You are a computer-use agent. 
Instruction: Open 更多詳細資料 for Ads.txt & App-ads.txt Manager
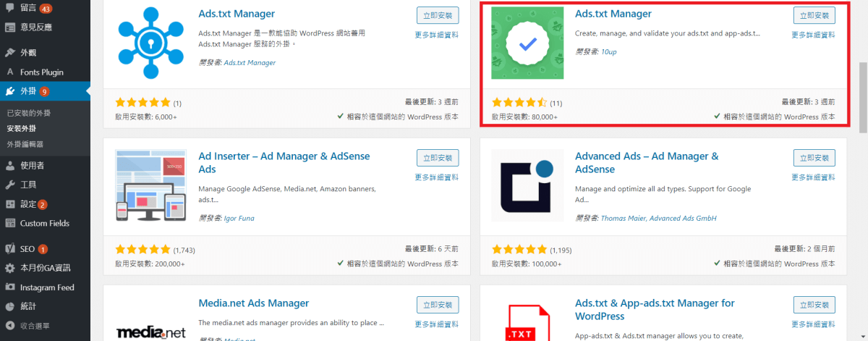(x=813, y=324)
